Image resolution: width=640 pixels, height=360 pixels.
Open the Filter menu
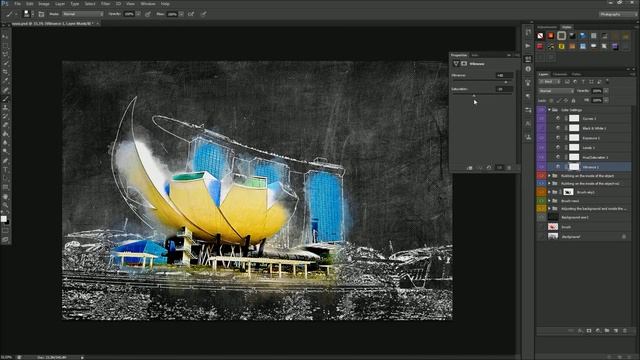coord(105,4)
